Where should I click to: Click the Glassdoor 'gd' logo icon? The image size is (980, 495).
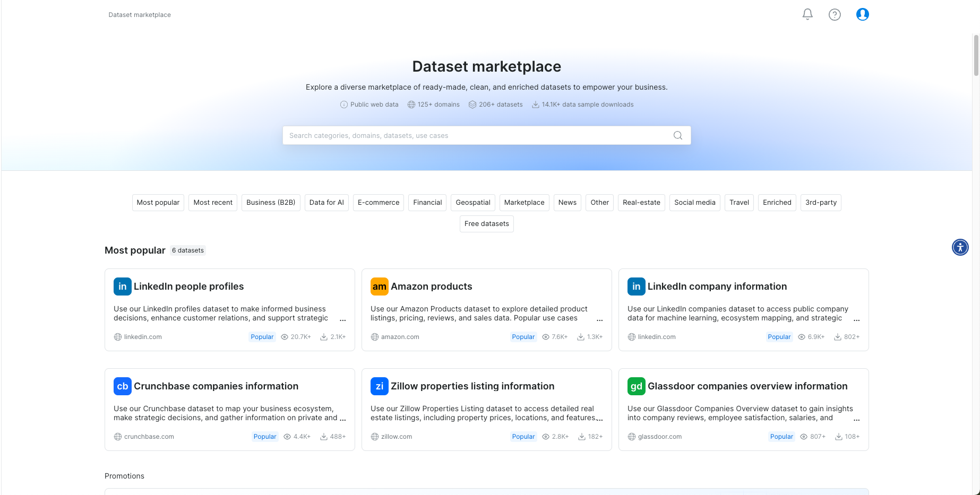click(x=637, y=386)
